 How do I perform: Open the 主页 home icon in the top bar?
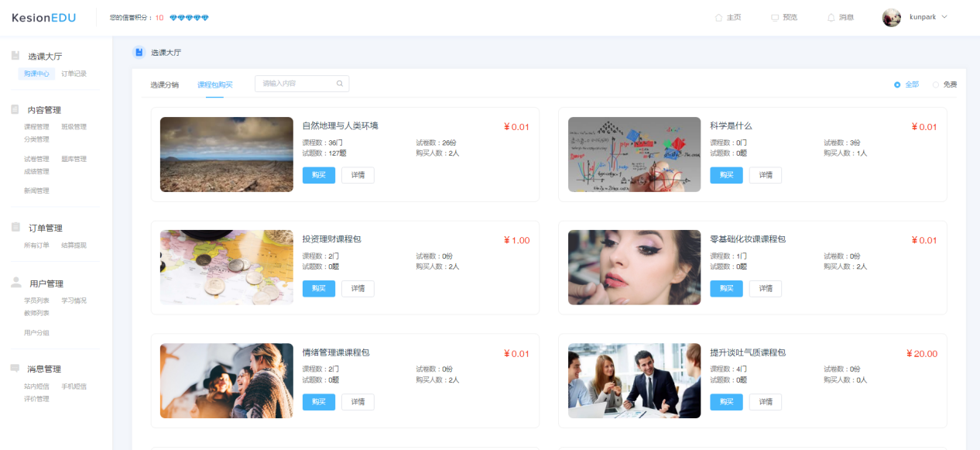tap(718, 16)
